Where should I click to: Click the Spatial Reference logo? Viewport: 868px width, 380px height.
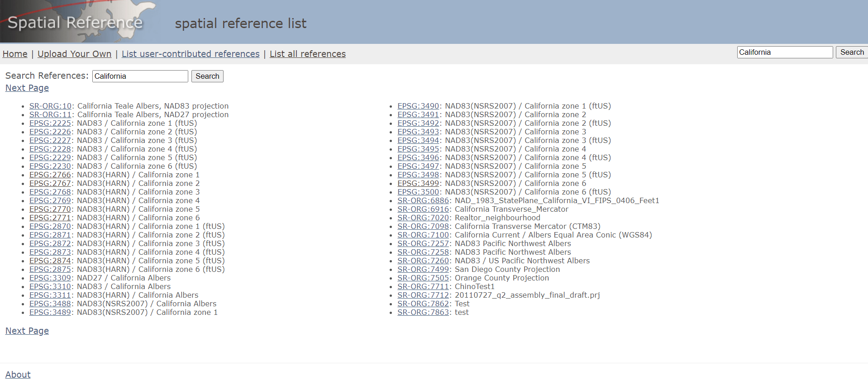[x=75, y=22]
